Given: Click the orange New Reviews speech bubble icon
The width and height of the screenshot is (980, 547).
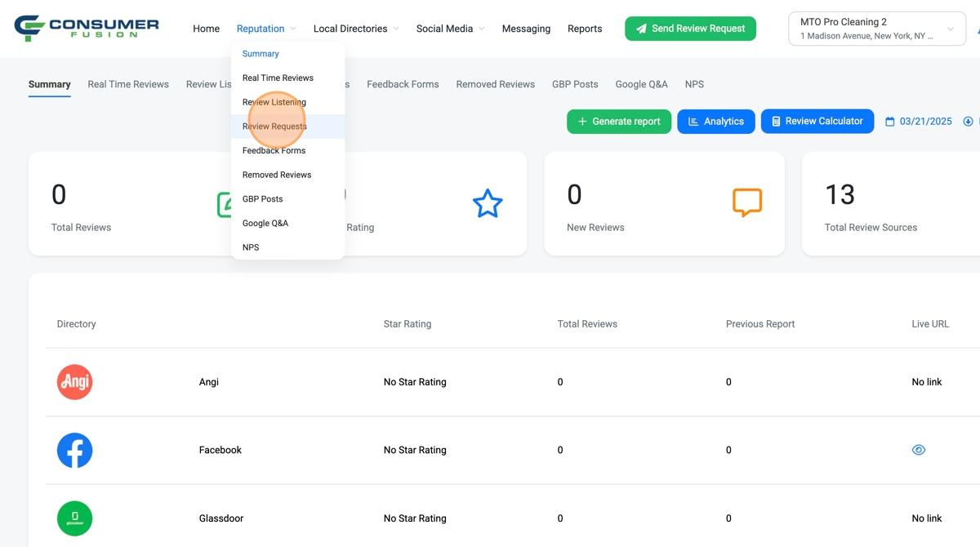Looking at the screenshot, I should [x=746, y=202].
